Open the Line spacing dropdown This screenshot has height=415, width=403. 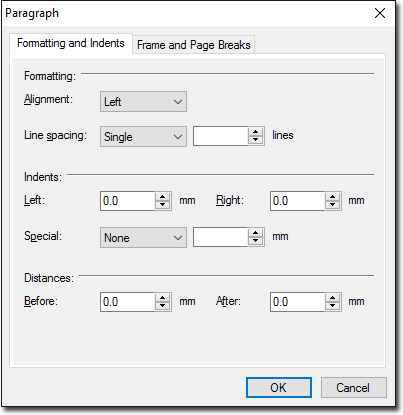pyautogui.click(x=143, y=136)
